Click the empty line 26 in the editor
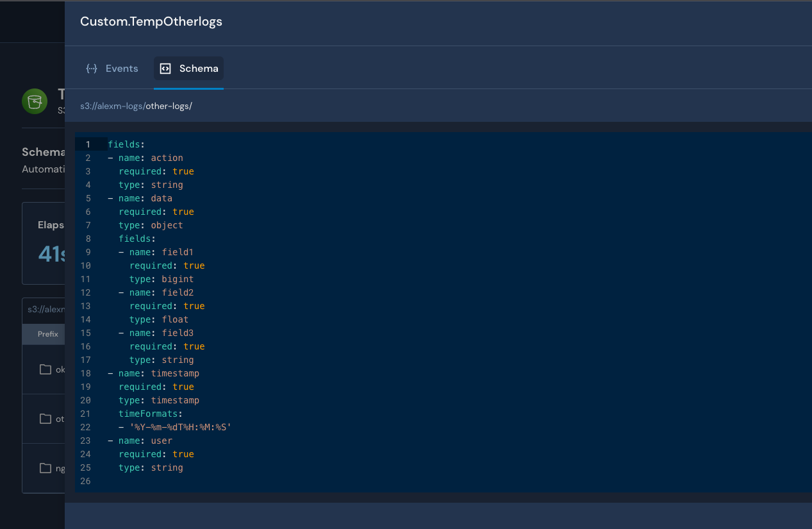 coord(256,481)
